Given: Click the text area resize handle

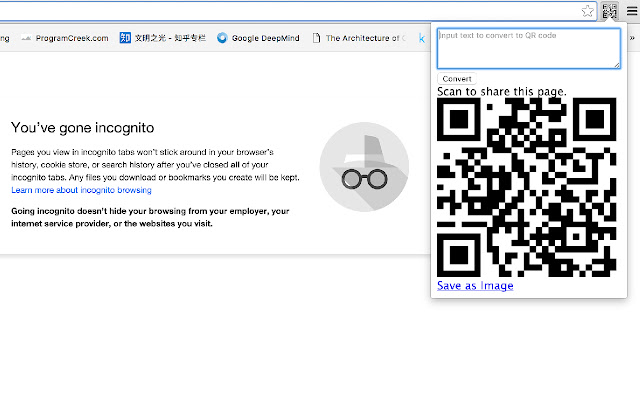Looking at the screenshot, I should pos(617,65).
